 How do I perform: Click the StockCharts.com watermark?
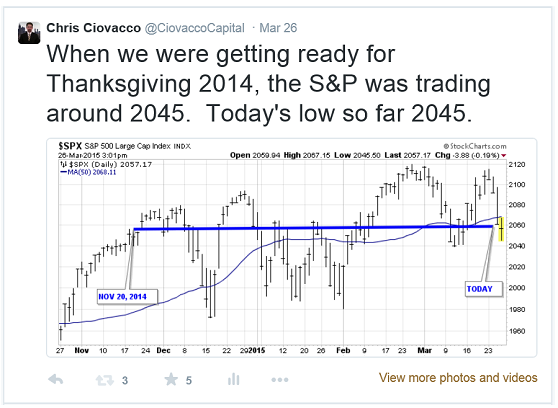point(475,146)
